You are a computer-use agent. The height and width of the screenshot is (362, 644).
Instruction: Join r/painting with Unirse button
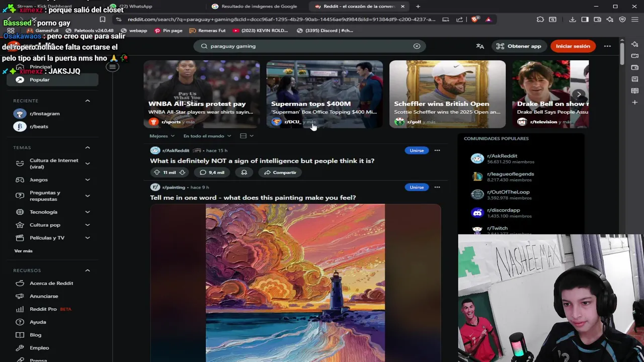pyautogui.click(x=417, y=187)
